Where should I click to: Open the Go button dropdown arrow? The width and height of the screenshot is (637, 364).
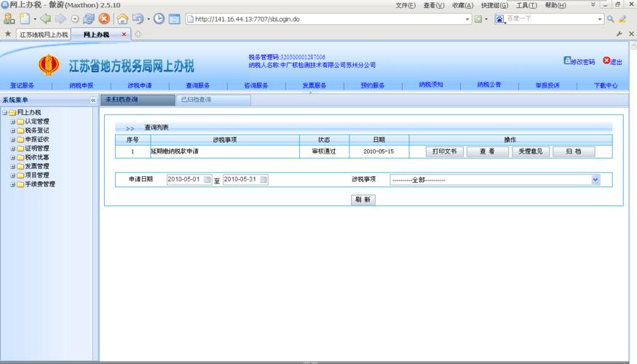pos(486,19)
